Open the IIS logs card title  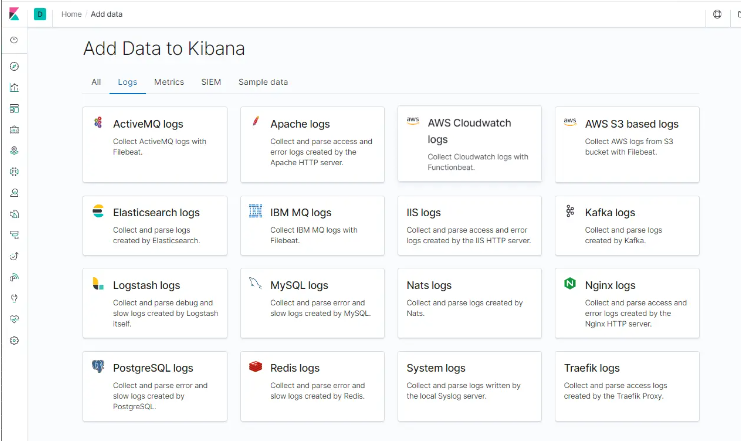click(x=424, y=213)
